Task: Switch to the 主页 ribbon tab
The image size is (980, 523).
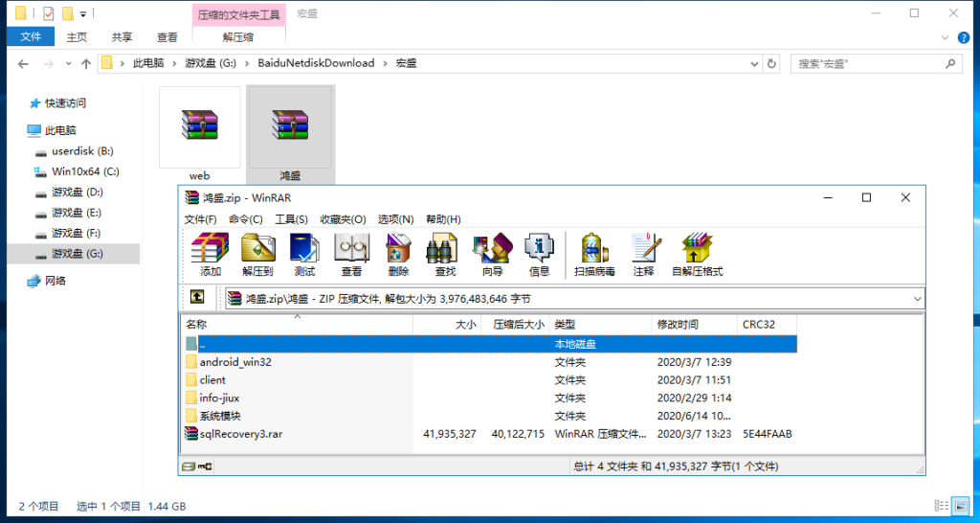Action: pyautogui.click(x=77, y=37)
